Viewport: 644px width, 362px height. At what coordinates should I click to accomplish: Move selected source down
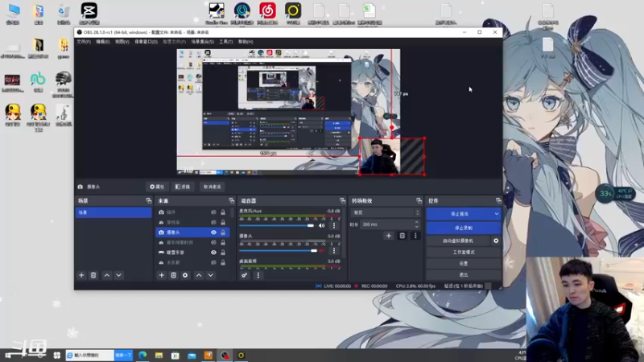tap(211, 275)
